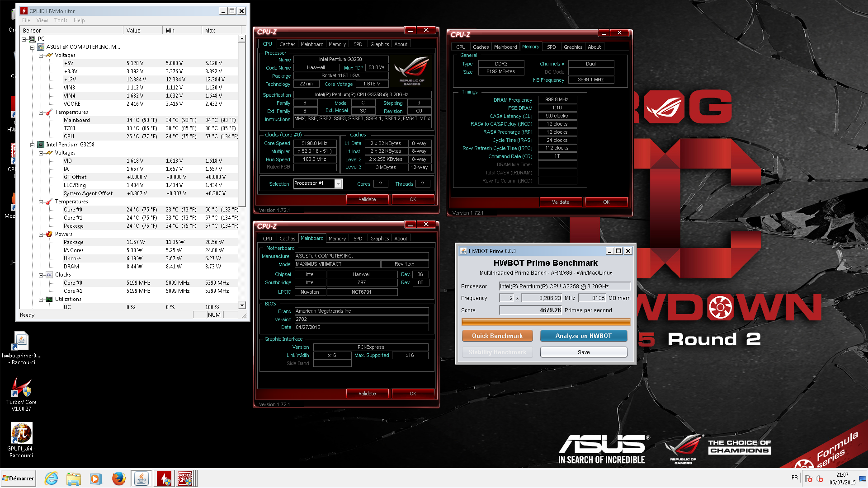868x488 pixels.
Task: Click Analyze on HWBOT button
Action: pyautogui.click(x=583, y=336)
